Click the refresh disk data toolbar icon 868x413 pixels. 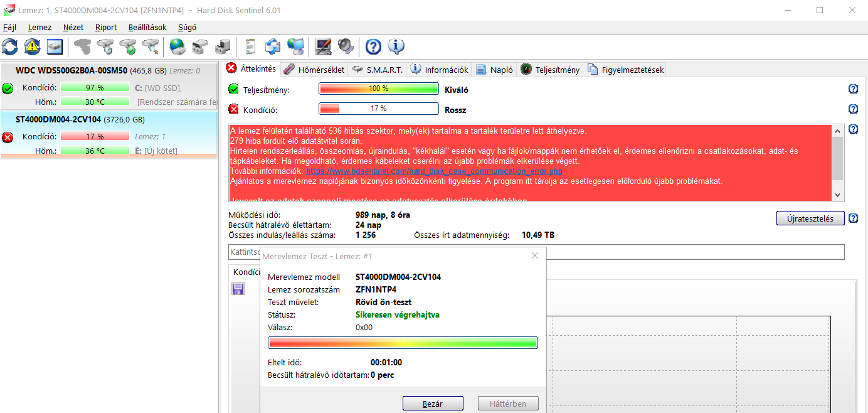[10, 46]
